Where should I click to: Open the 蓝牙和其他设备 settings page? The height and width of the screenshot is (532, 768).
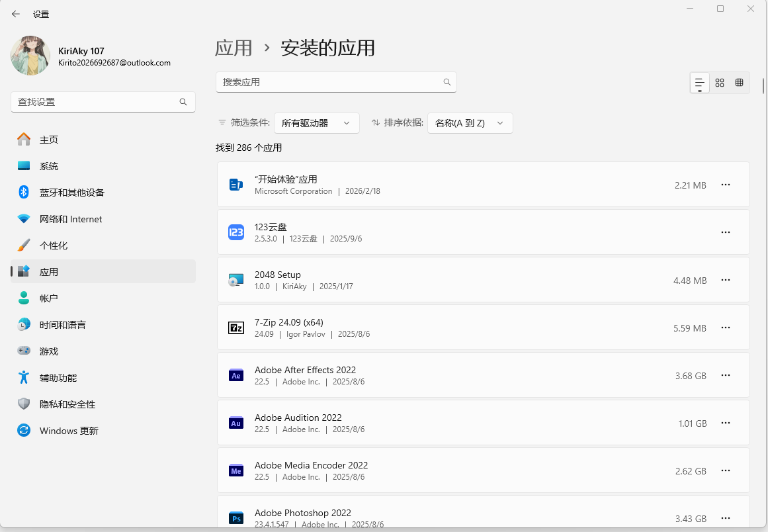pyautogui.click(x=71, y=193)
